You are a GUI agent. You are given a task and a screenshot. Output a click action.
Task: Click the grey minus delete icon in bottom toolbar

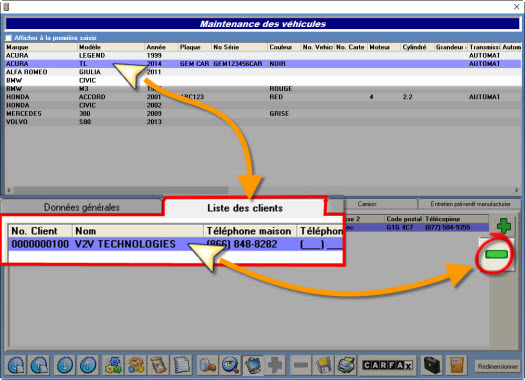point(300,365)
